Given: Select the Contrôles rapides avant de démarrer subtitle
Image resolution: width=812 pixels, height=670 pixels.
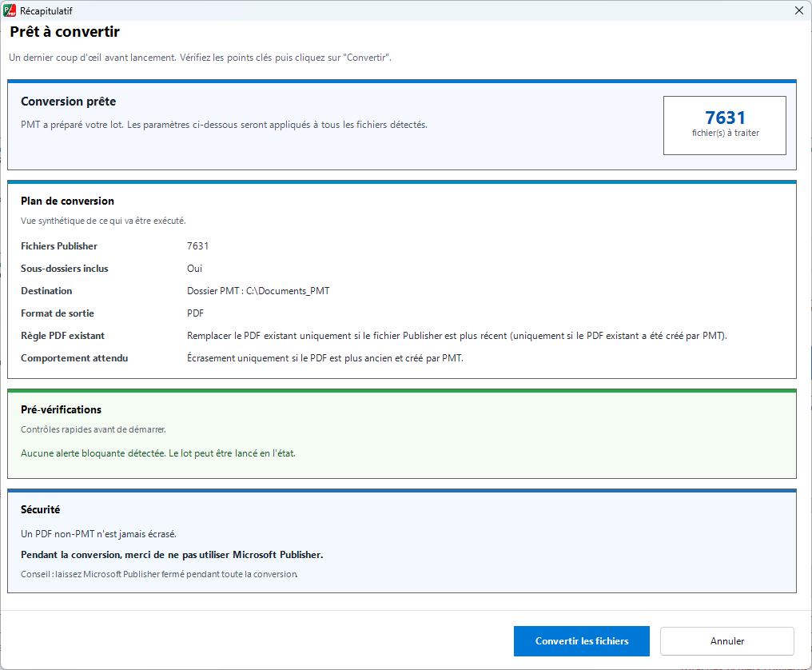Looking at the screenshot, I should (x=94, y=429).
